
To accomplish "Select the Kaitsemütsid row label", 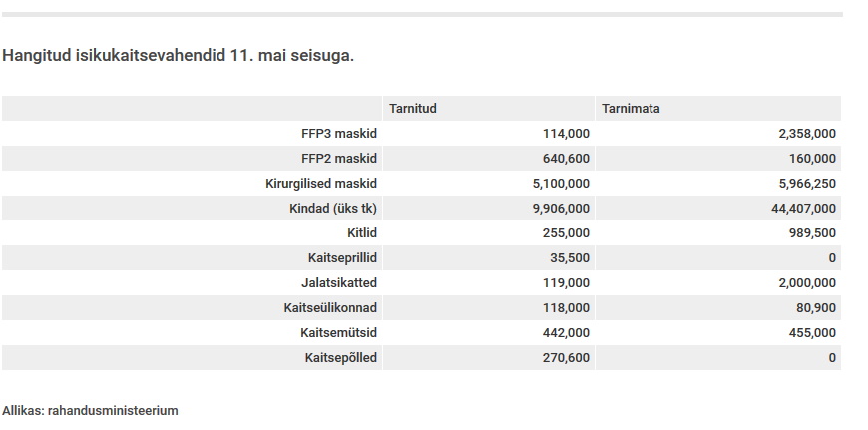I will (x=338, y=333).
